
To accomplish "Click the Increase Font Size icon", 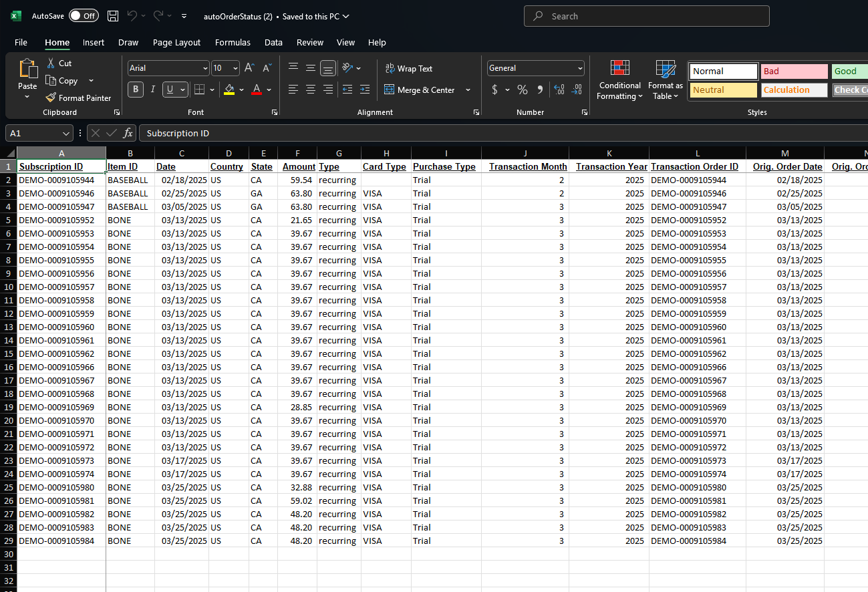I will 249,68.
